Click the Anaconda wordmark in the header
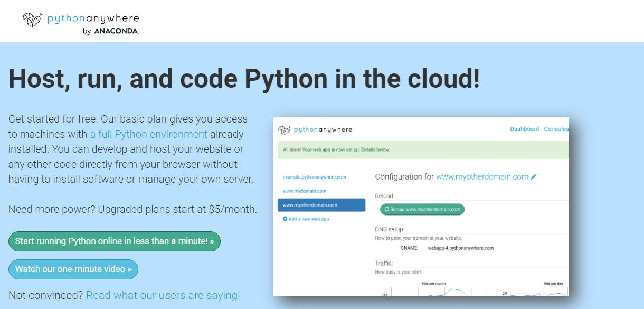Image resolution: width=644 pixels, height=309 pixels. point(116,31)
